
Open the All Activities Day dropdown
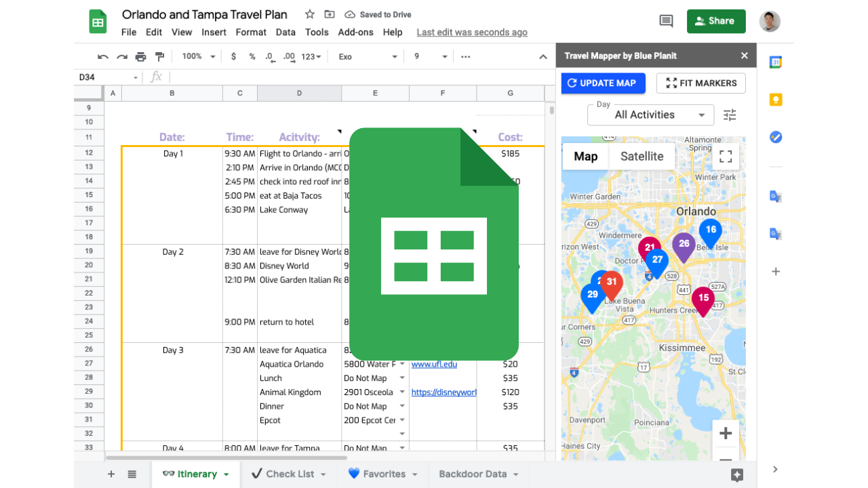[650, 115]
